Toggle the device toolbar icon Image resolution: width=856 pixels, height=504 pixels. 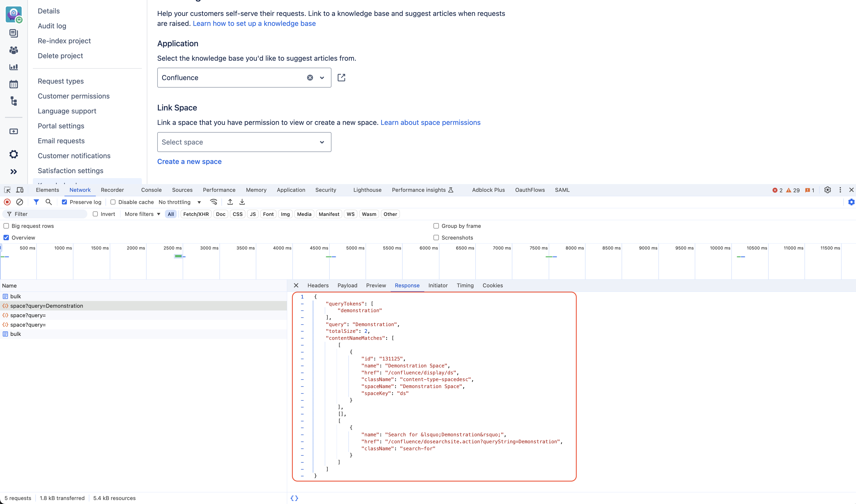pyautogui.click(x=20, y=190)
